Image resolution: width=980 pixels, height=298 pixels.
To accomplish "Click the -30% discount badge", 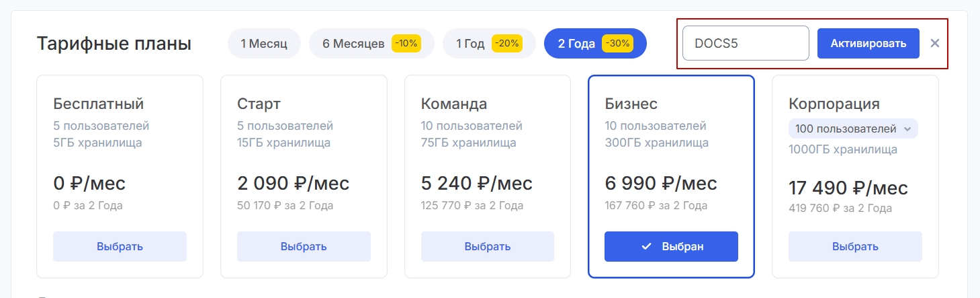I will (617, 44).
